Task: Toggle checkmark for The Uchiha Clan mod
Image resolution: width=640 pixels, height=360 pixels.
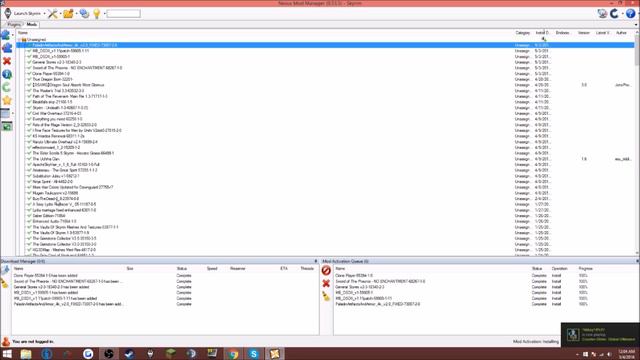Action: click(x=29, y=159)
